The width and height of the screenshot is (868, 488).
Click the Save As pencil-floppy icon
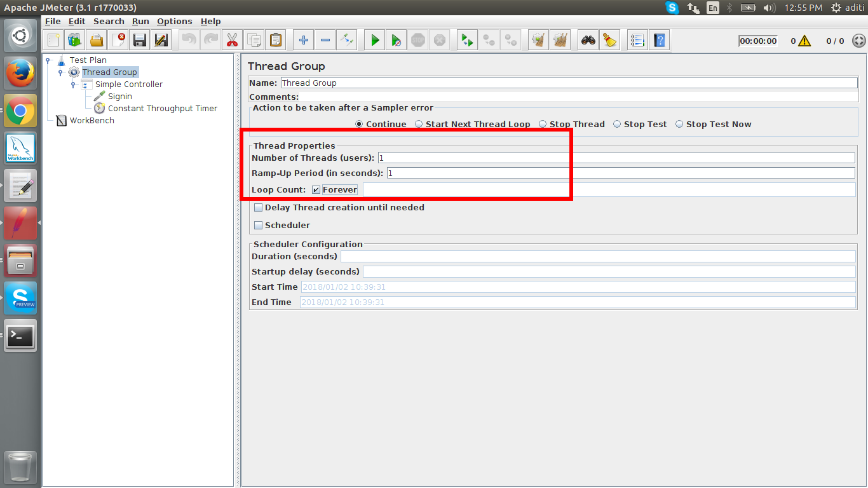[161, 41]
